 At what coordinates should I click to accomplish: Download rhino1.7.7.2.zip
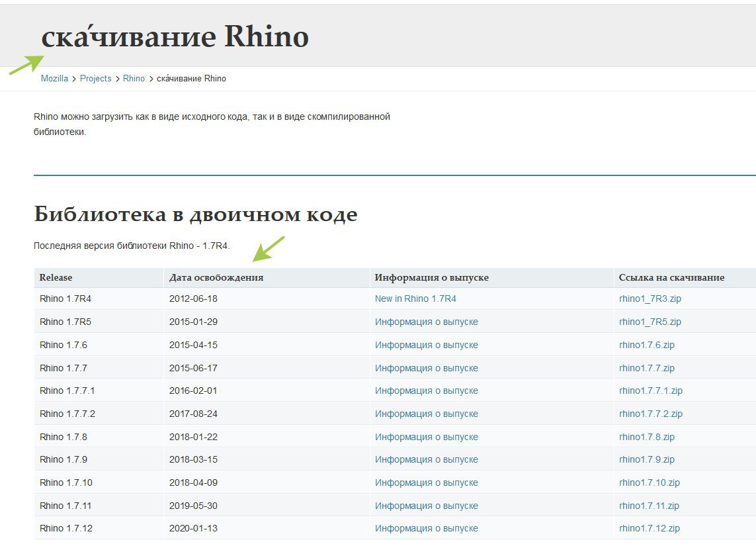point(651,414)
